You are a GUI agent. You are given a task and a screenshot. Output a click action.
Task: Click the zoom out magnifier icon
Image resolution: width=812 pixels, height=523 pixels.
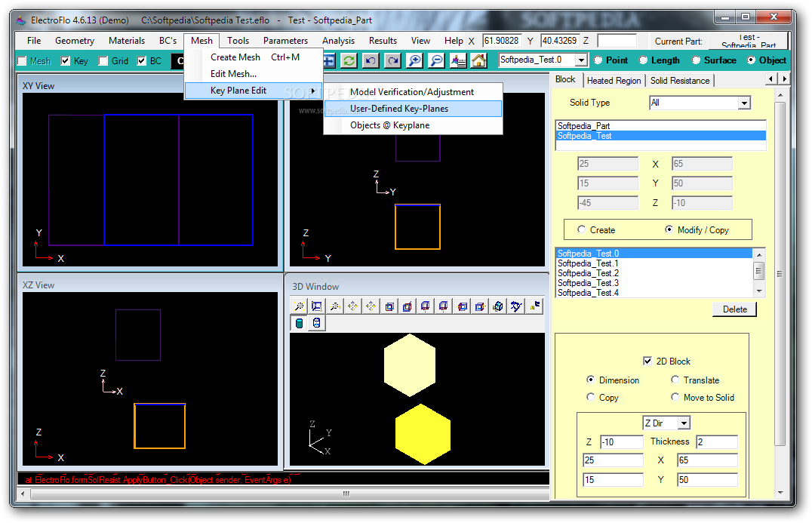(x=436, y=60)
